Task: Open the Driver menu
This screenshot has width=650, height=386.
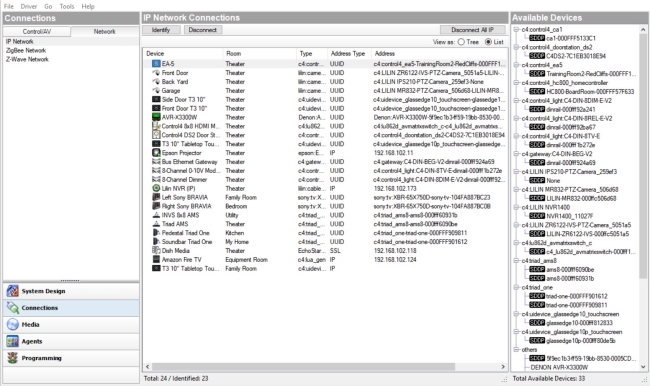Action: 29,6
